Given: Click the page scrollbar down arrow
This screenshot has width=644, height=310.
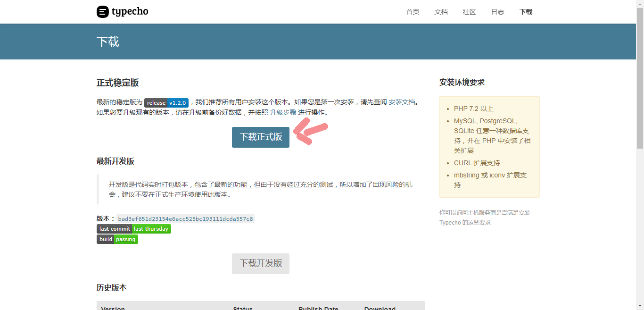Looking at the screenshot, I should pyautogui.click(x=640, y=306).
